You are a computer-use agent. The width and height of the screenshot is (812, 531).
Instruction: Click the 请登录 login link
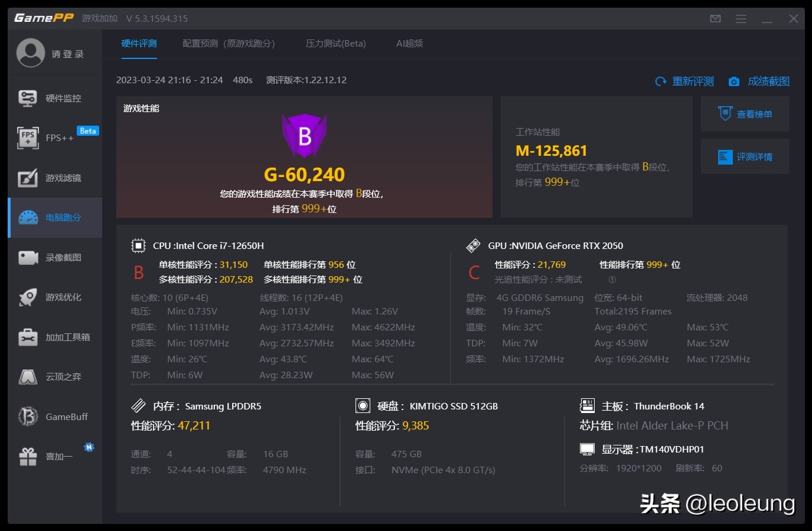pos(67,54)
